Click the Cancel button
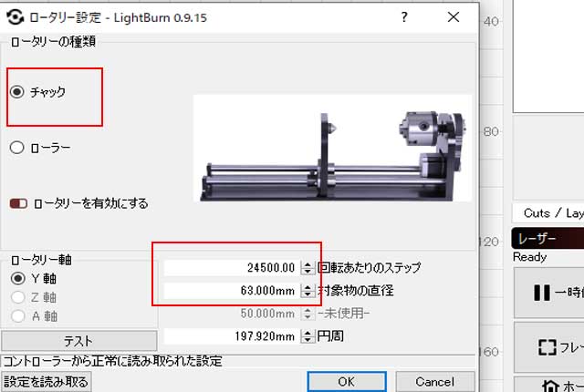 (x=435, y=382)
